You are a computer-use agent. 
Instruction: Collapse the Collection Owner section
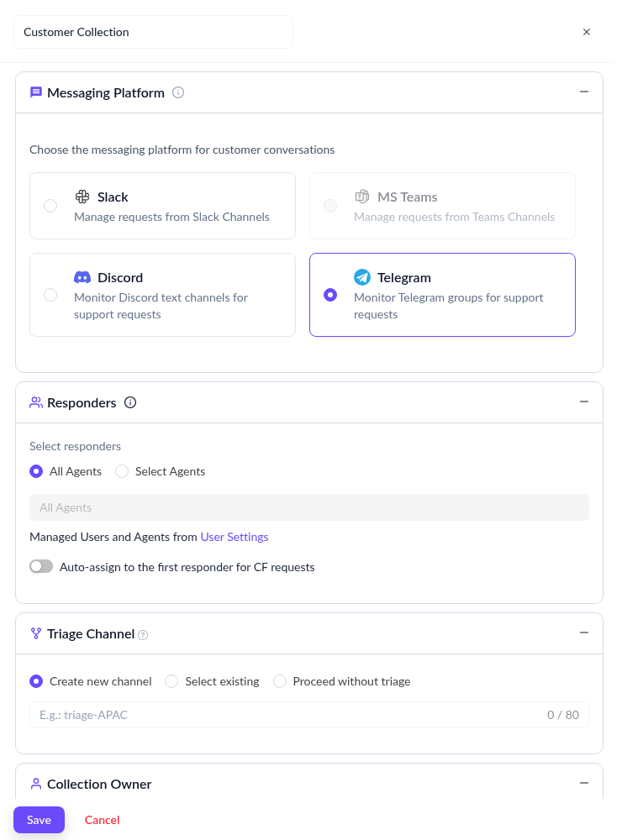tap(584, 783)
